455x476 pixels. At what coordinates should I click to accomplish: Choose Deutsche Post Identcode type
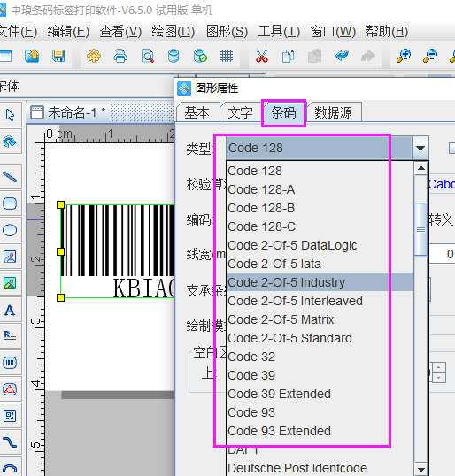coord(320,468)
